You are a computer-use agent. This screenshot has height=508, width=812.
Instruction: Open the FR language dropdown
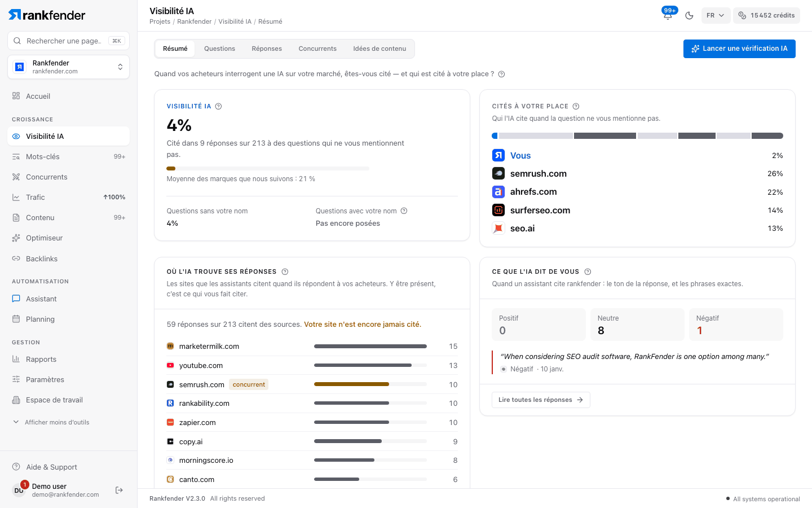pyautogui.click(x=716, y=15)
